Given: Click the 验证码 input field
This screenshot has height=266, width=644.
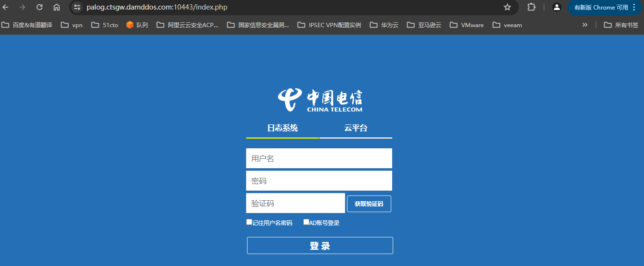Looking at the screenshot, I should coord(295,203).
